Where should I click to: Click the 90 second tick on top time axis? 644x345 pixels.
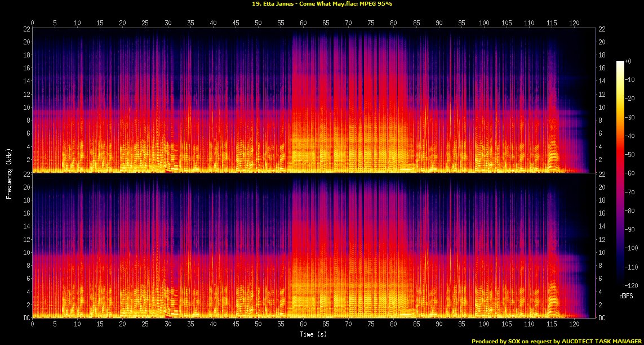click(439, 23)
